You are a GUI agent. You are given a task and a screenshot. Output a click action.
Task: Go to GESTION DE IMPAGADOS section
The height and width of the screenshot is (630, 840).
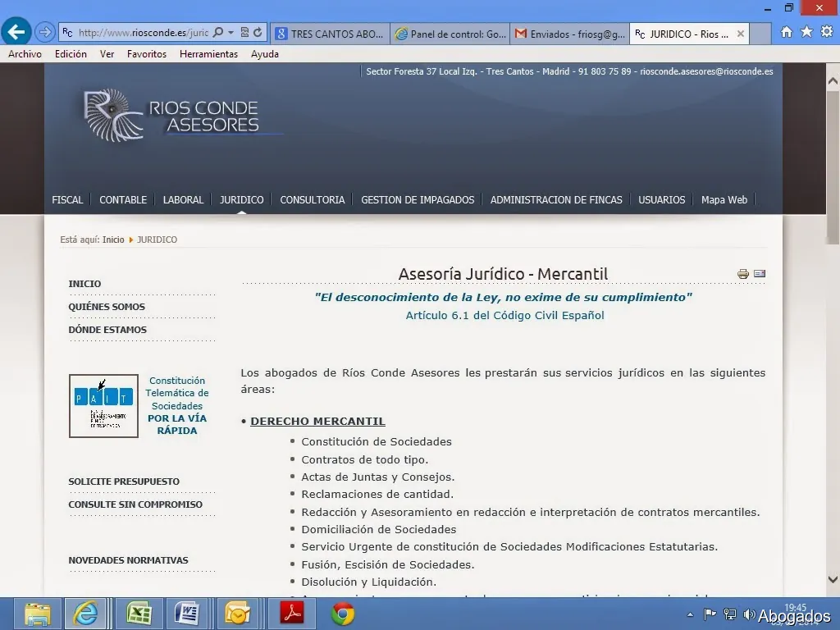(x=418, y=199)
